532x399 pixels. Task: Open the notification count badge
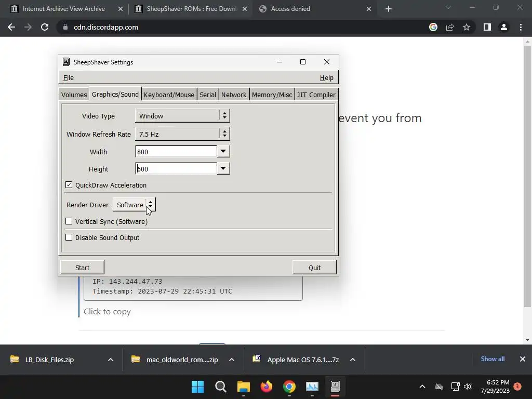(x=517, y=387)
